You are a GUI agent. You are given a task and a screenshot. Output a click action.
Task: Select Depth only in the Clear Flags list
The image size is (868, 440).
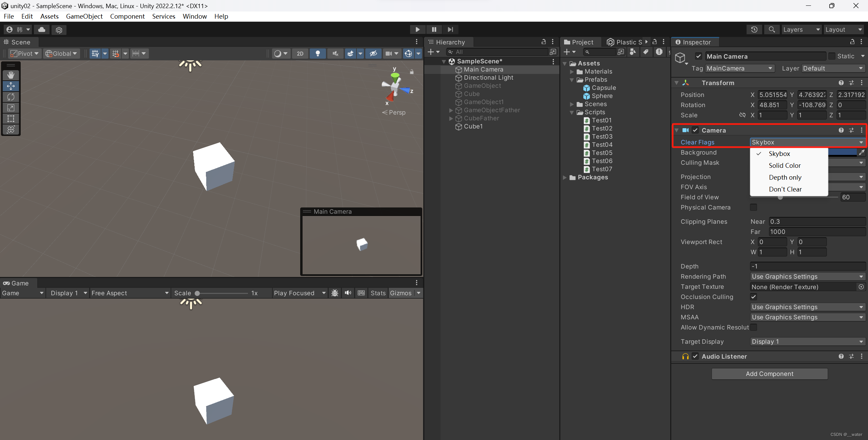click(x=785, y=177)
